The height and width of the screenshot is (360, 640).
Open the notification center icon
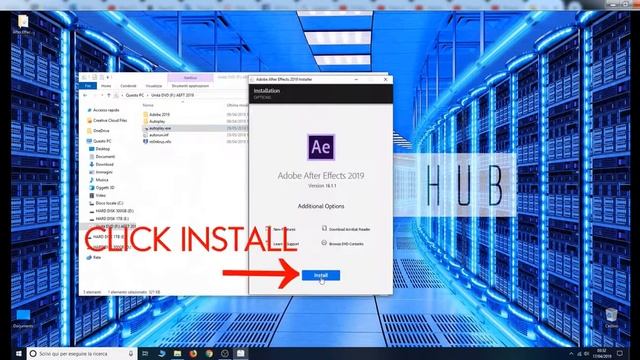(x=620, y=353)
